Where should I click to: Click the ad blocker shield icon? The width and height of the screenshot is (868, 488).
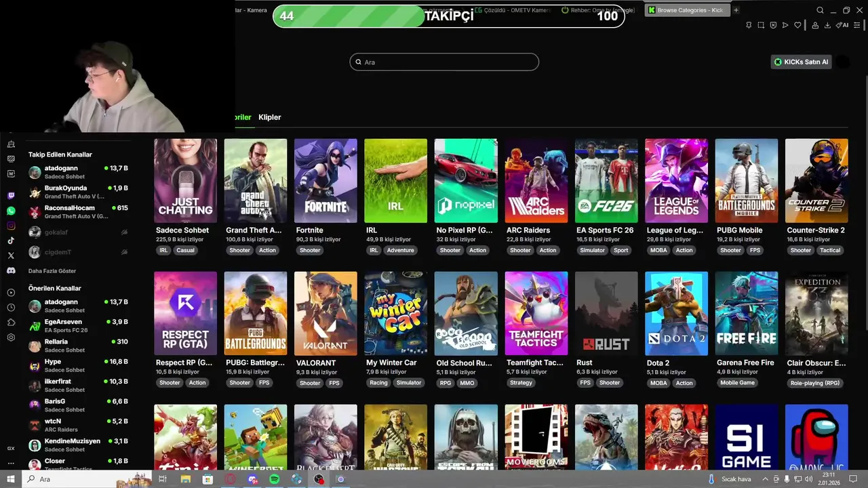tap(773, 25)
